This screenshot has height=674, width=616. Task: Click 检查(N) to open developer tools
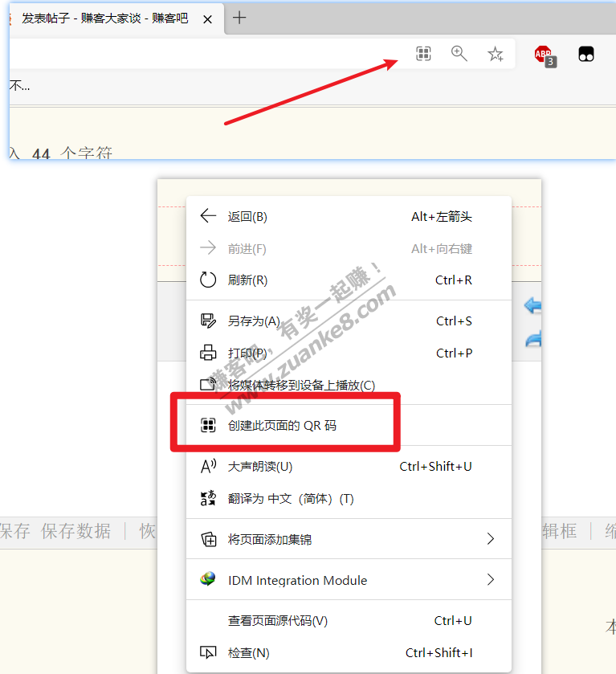pos(248,653)
